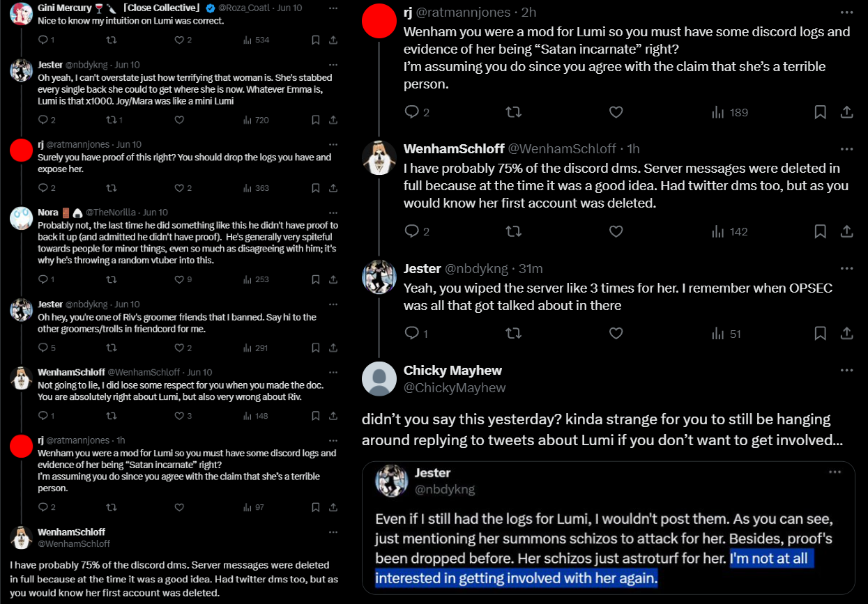Viewport: 868px width, 604px height.
Task: Like Gini Mercury's tweet about Lumi
Action: (x=179, y=40)
